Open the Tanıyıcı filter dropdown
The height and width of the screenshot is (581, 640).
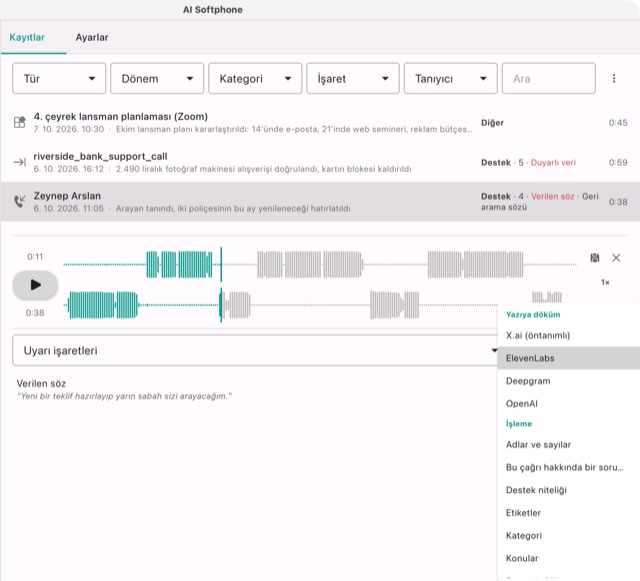point(451,78)
